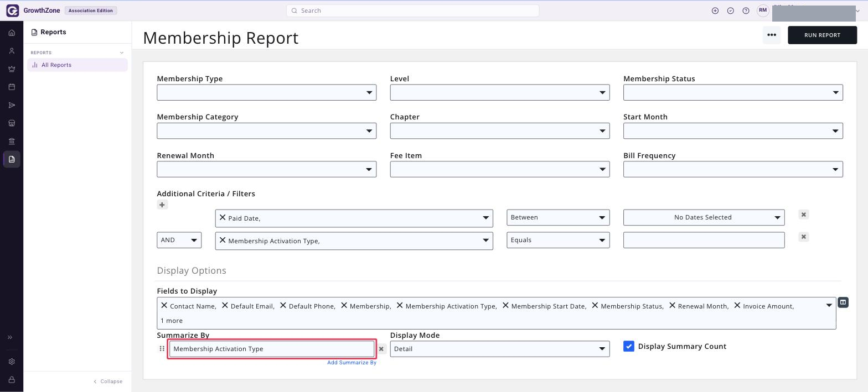
Task: Remove Membership Status field tag
Action: pyautogui.click(x=595, y=305)
